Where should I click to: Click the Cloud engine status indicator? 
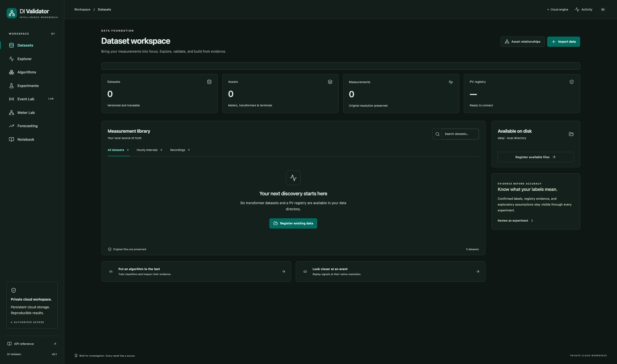click(x=558, y=9)
